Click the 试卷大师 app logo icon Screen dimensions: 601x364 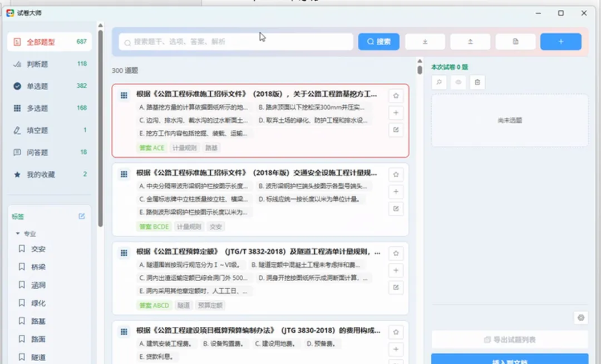pos(11,13)
